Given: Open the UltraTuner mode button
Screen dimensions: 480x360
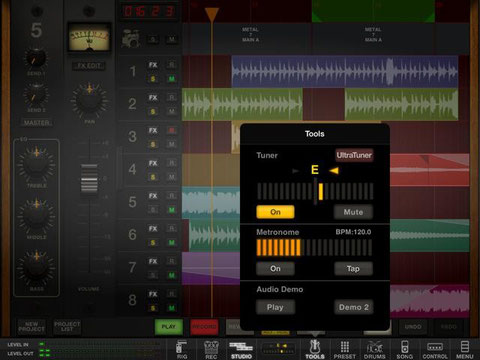Looking at the screenshot, I should point(354,155).
